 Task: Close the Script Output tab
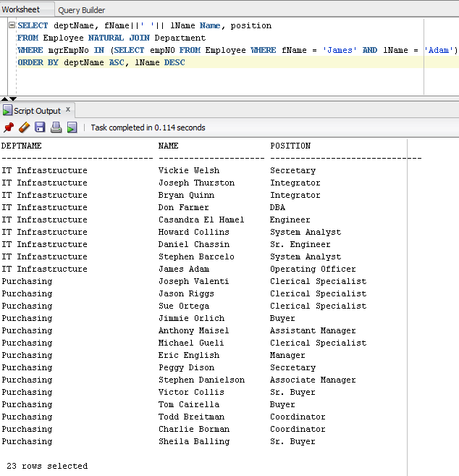point(68,109)
